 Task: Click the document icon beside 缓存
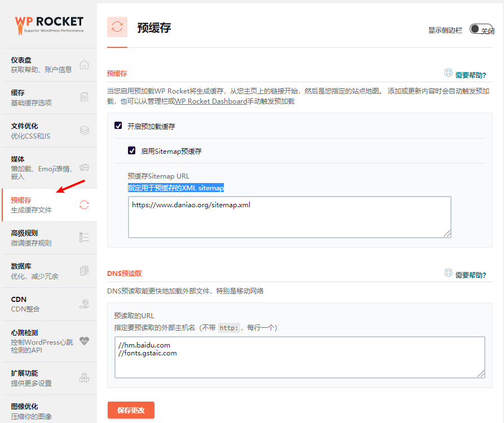(x=84, y=97)
